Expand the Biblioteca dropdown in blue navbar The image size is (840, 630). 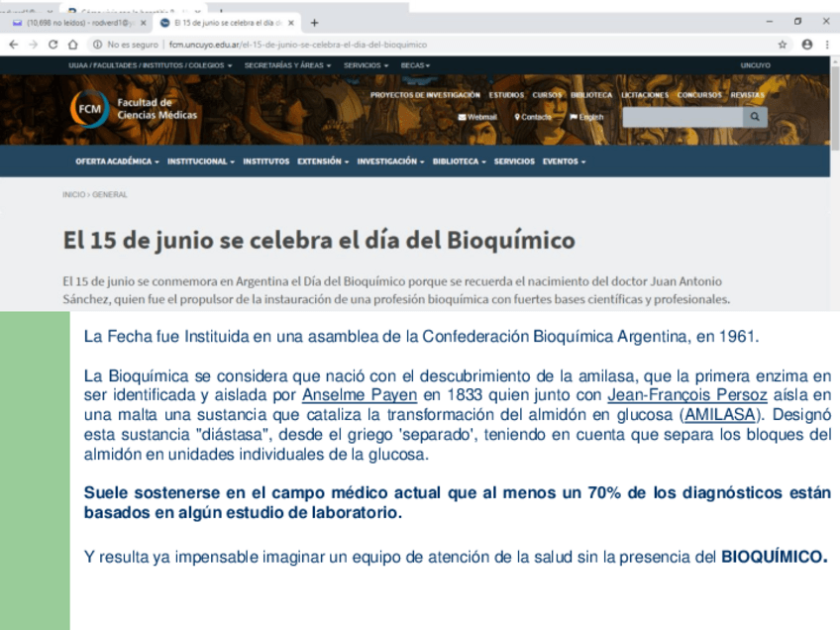(459, 161)
